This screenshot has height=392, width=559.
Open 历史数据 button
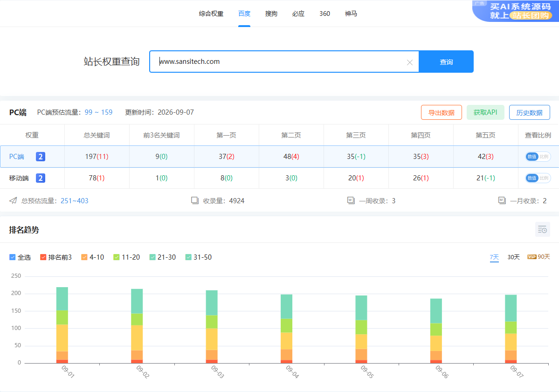point(530,113)
